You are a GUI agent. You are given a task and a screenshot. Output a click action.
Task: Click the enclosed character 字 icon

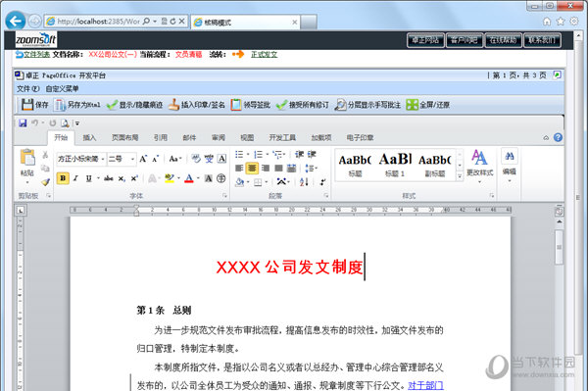click(221, 178)
